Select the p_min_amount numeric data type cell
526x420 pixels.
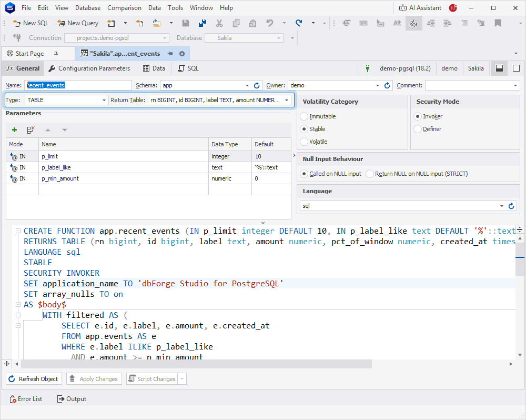click(230, 178)
